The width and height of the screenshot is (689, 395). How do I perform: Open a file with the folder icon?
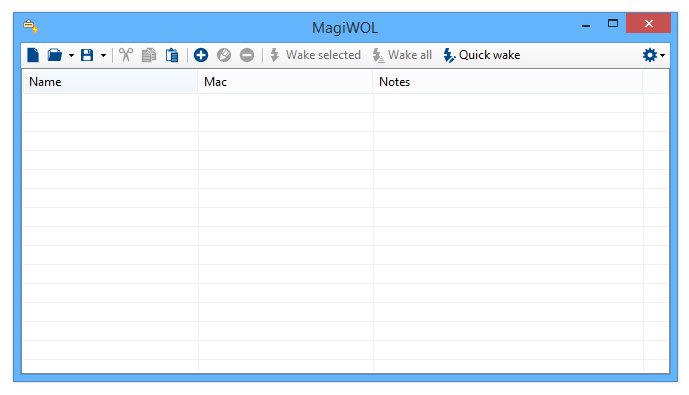pyautogui.click(x=55, y=55)
